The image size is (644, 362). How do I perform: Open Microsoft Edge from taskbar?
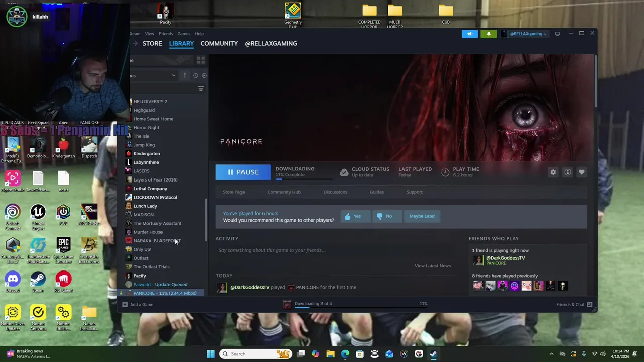(x=345, y=354)
